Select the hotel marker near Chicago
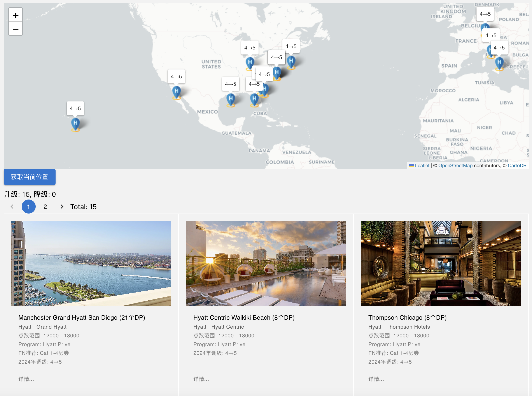The width and height of the screenshot is (532, 396). click(250, 63)
